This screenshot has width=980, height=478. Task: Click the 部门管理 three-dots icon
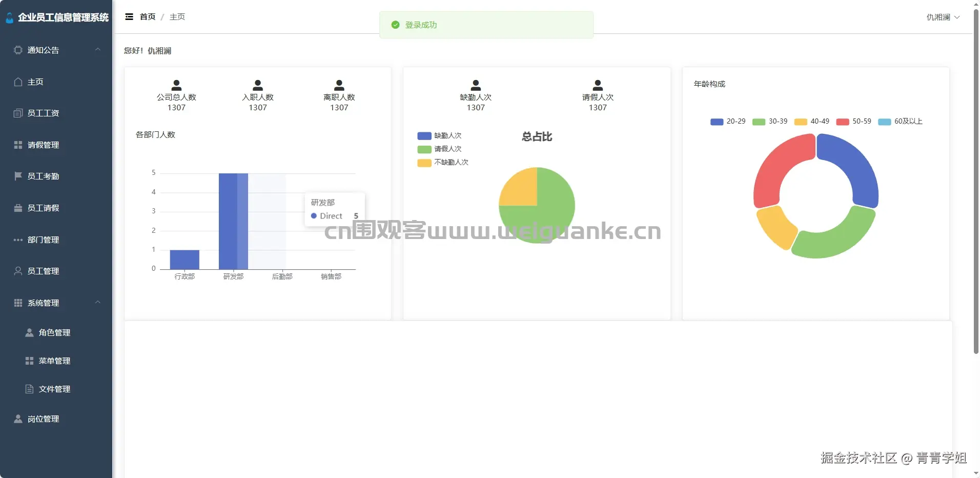(18, 240)
